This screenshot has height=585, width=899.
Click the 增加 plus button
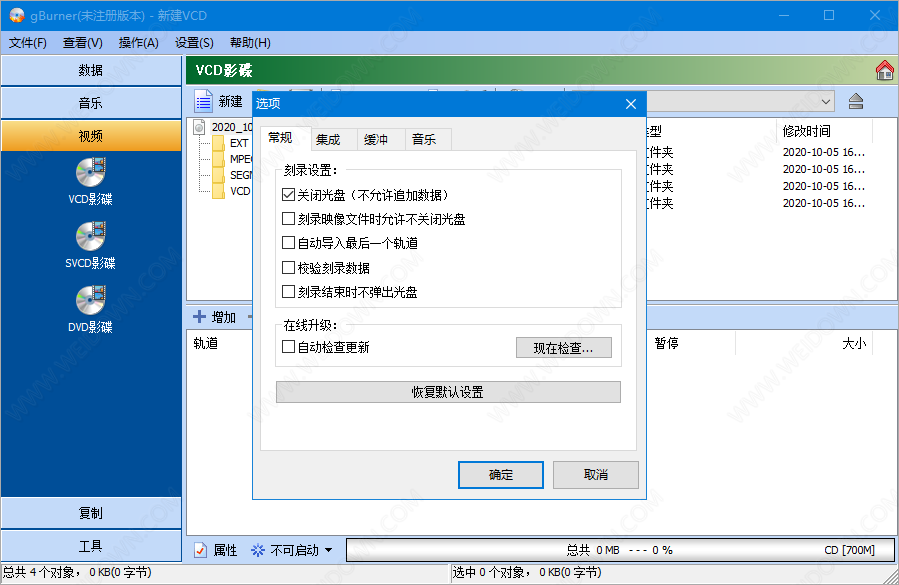tap(215, 317)
